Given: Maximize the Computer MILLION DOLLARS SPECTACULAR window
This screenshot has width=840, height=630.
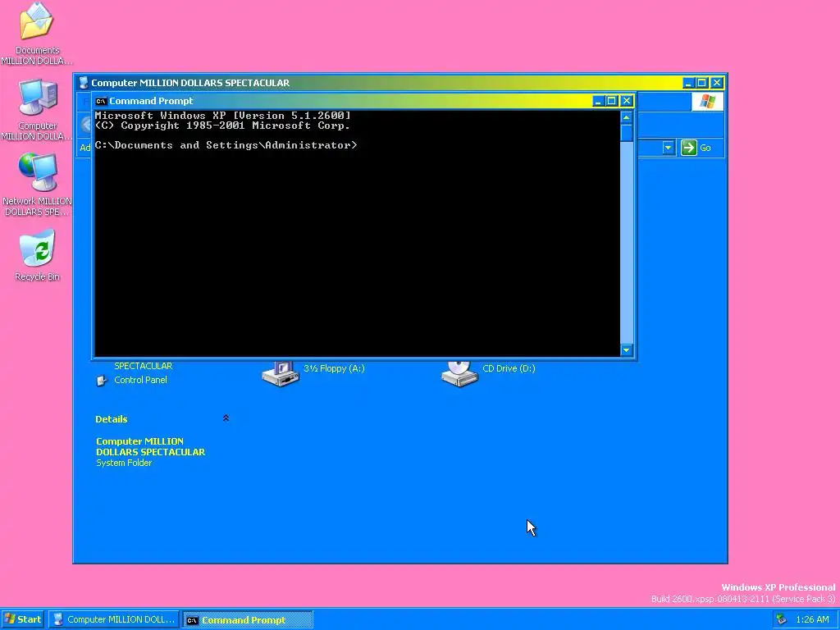Looking at the screenshot, I should [x=702, y=83].
